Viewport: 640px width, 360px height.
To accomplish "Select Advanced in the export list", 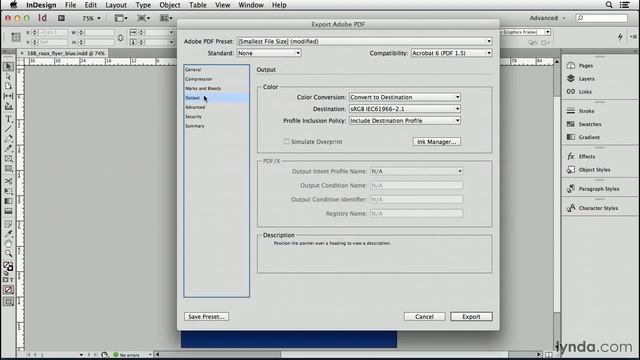I will pyautogui.click(x=195, y=107).
